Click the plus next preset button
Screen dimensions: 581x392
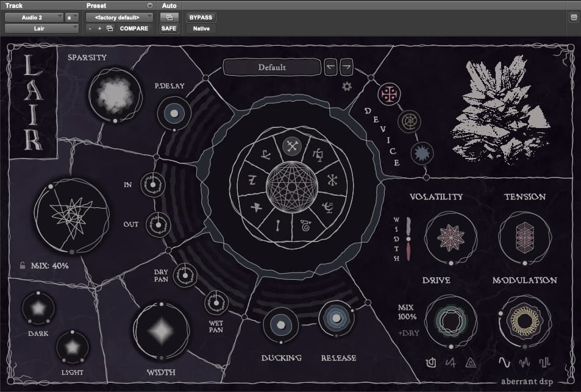[99, 29]
